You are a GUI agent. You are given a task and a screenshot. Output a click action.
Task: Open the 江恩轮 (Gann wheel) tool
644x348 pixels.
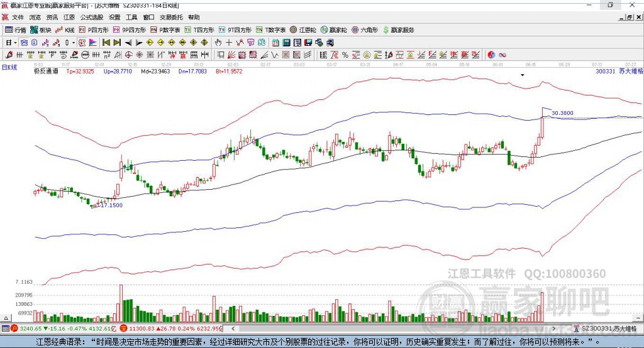[303, 30]
